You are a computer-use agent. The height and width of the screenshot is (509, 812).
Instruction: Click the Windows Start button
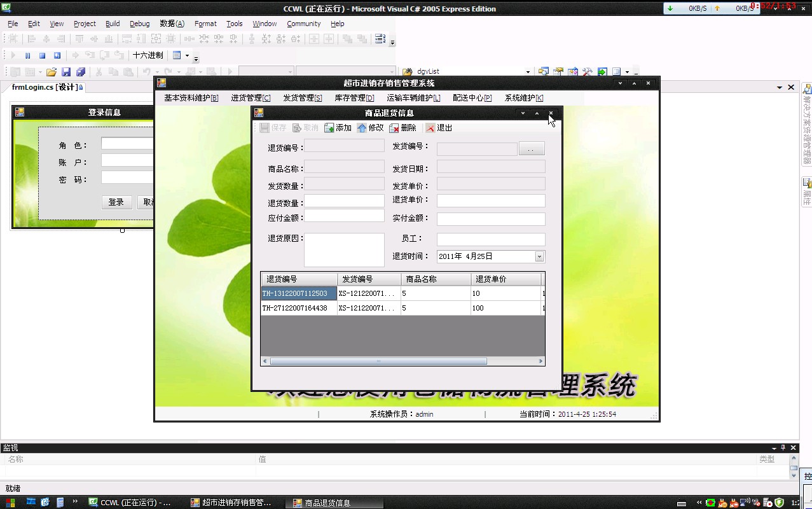(11, 503)
